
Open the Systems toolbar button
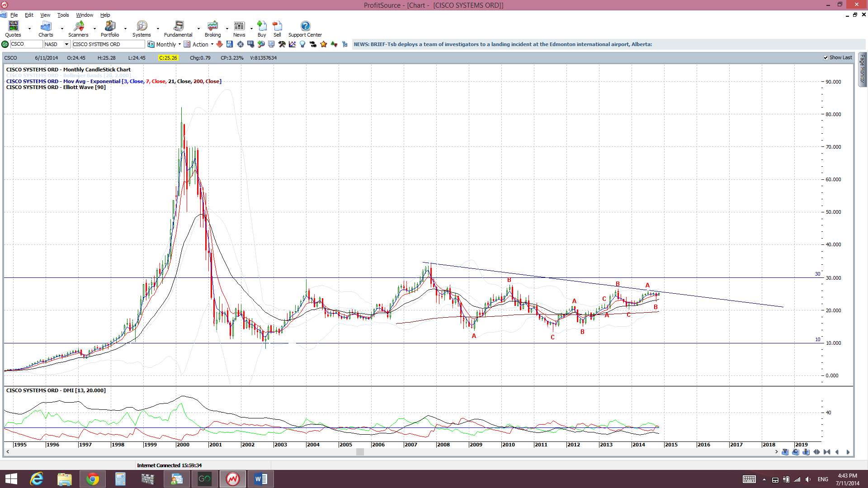[142, 29]
